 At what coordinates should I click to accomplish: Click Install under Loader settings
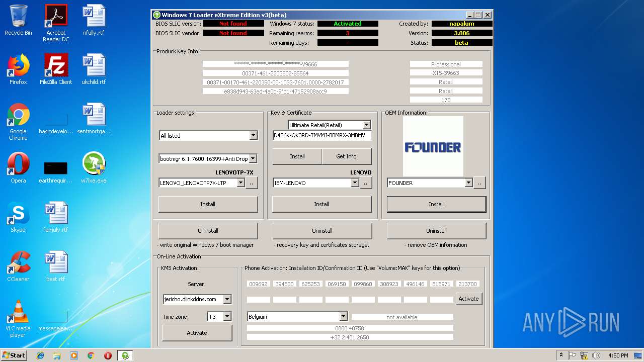point(208,204)
